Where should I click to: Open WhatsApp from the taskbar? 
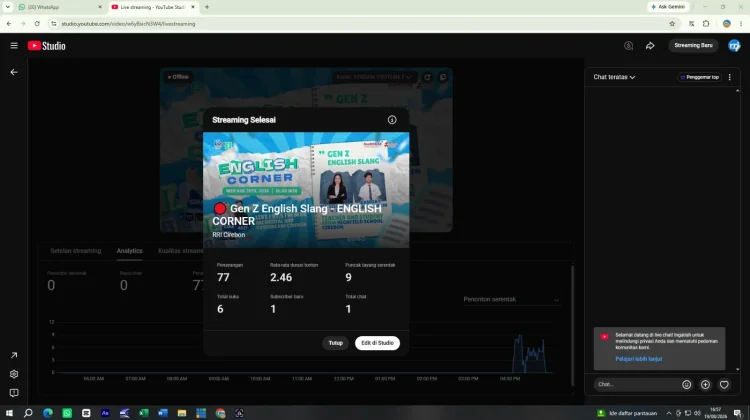pyautogui.click(x=67, y=413)
